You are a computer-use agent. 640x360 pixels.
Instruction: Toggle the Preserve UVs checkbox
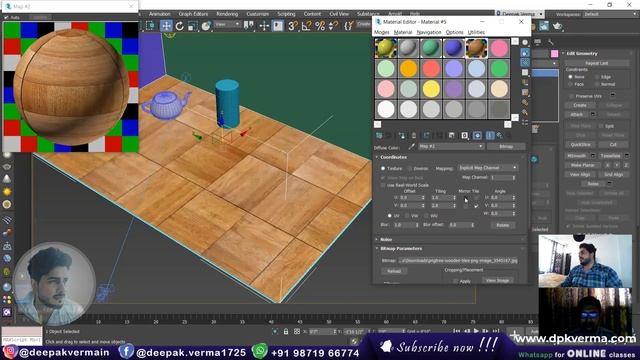point(571,96)
